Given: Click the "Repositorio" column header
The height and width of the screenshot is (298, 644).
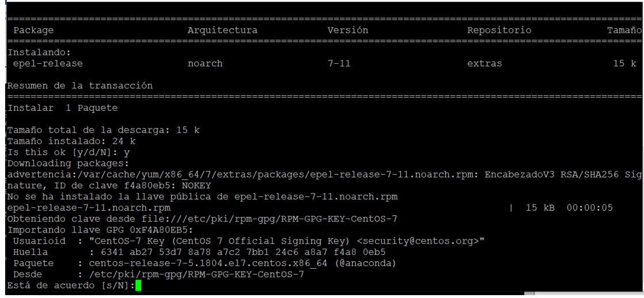Looking at the screenshot, I should click(499, 30).
